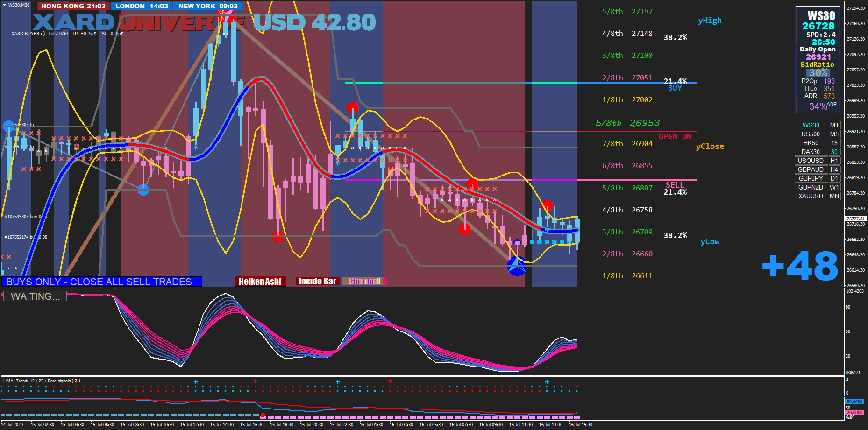Click the LONDON 14:03 session clock
868x430 pixels.
pyautogui.click(x=142, y=6)
